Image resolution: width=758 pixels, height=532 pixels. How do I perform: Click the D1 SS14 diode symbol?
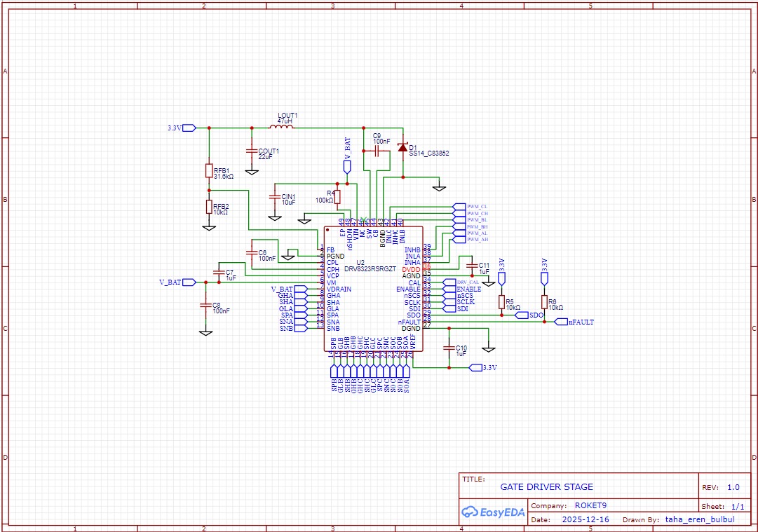click(x=402, y=148)
